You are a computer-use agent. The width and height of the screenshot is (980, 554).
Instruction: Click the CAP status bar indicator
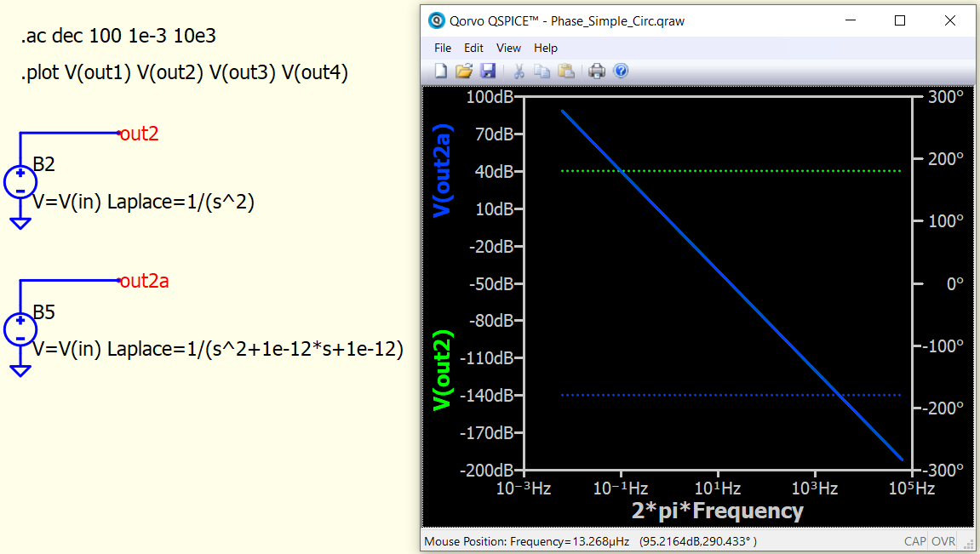click(915, 541)
